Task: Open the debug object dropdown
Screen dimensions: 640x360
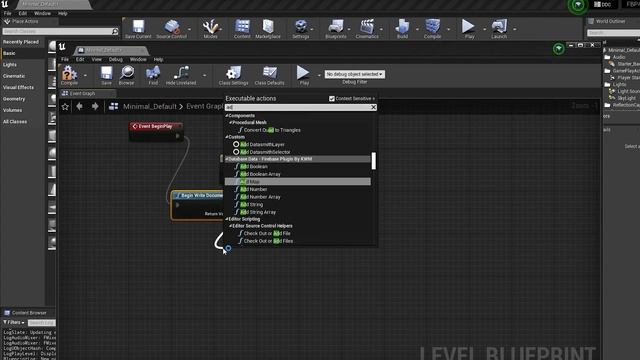Action: (x=354, y=74)
